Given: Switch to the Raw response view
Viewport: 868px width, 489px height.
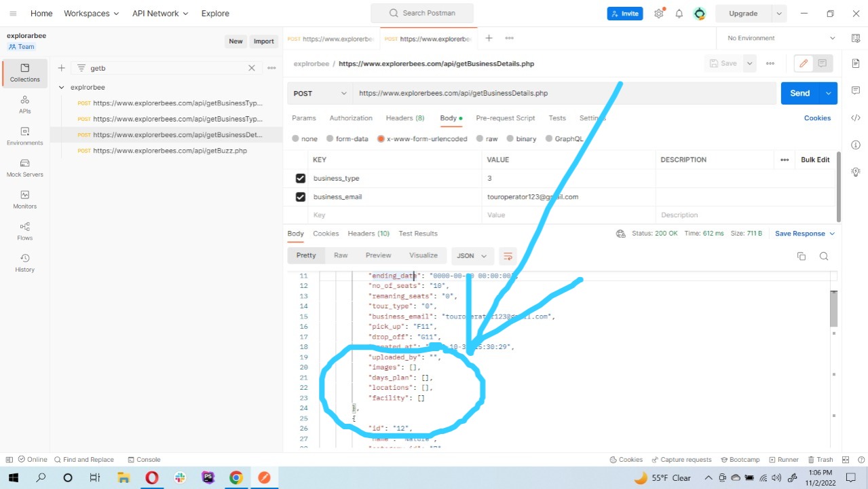Looking at the screenshot, I should 341,255.
